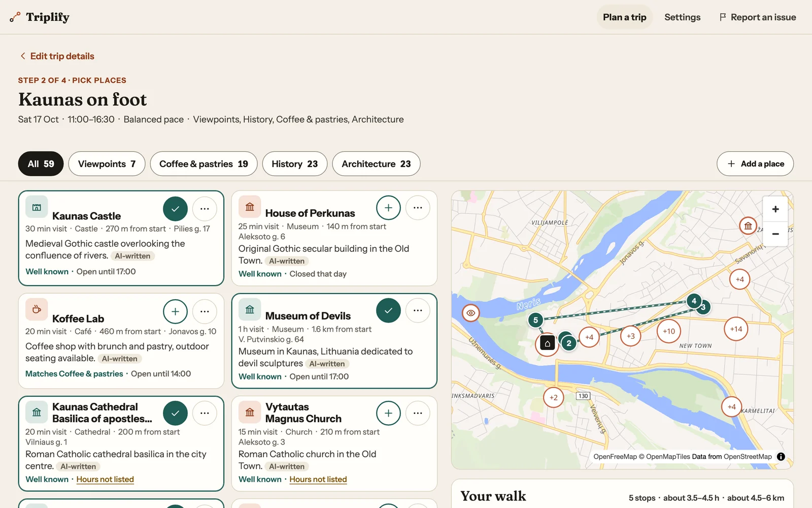Screen dimensions: 812x508
Task: Expand the +2 cluster on map
Action: click(553, 398)
